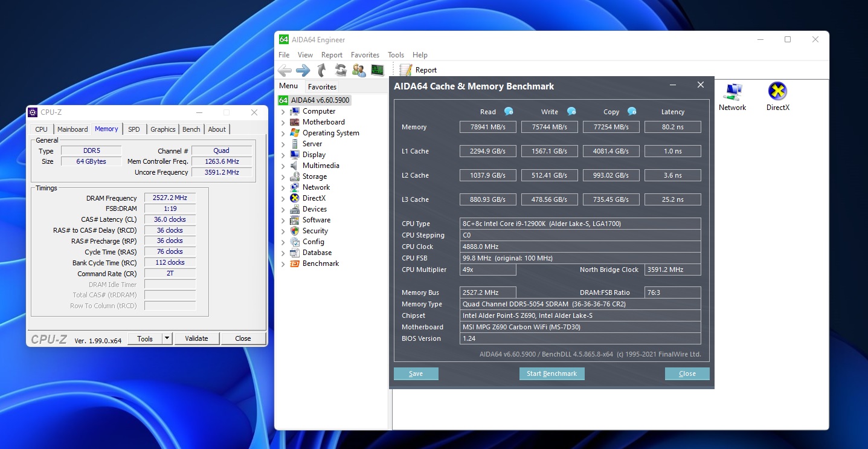
Task: Click the Memory Latency 80.2 ns value
Action: click(672, 127)
